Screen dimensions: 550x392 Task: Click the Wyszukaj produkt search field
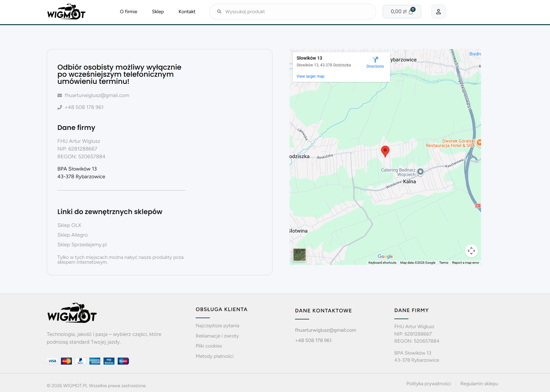click(297, 12)
